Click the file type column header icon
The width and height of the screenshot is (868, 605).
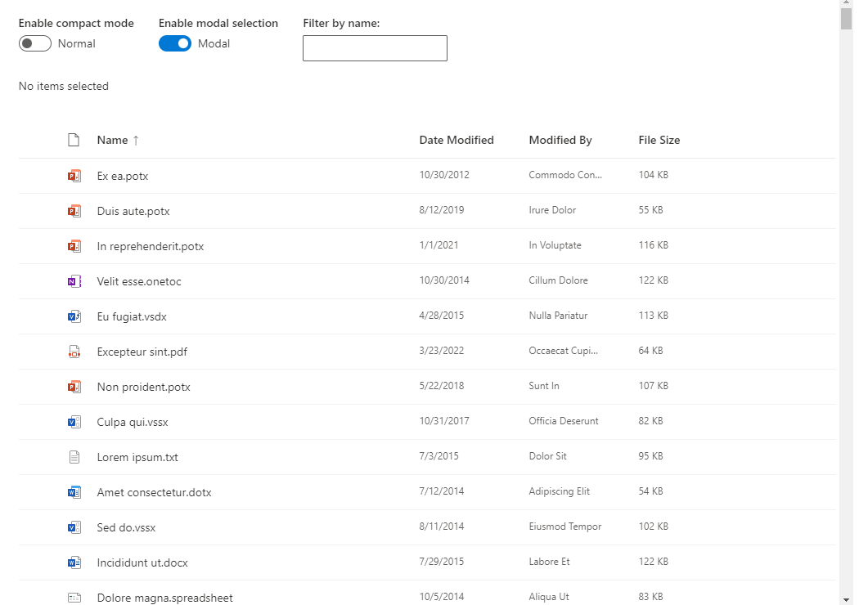[x=74, y=140]
